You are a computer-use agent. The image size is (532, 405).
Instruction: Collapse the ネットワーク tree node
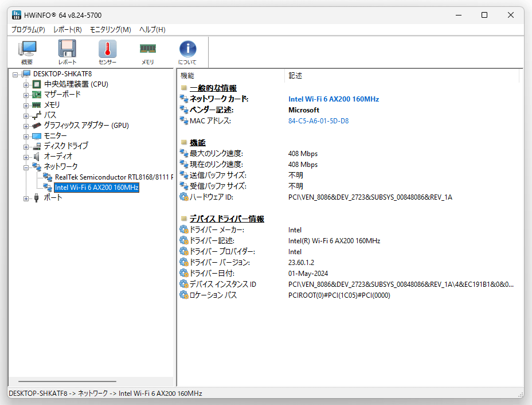pos(26,168)
